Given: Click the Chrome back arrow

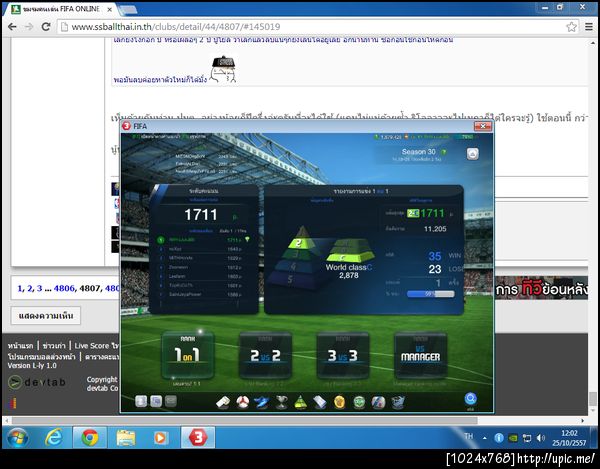Looking at the screenshot, I should [x=12, y=27].
